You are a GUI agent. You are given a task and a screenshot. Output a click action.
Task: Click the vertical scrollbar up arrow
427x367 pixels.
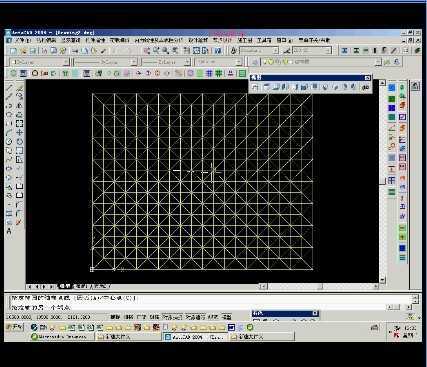(x=382, y=83)
